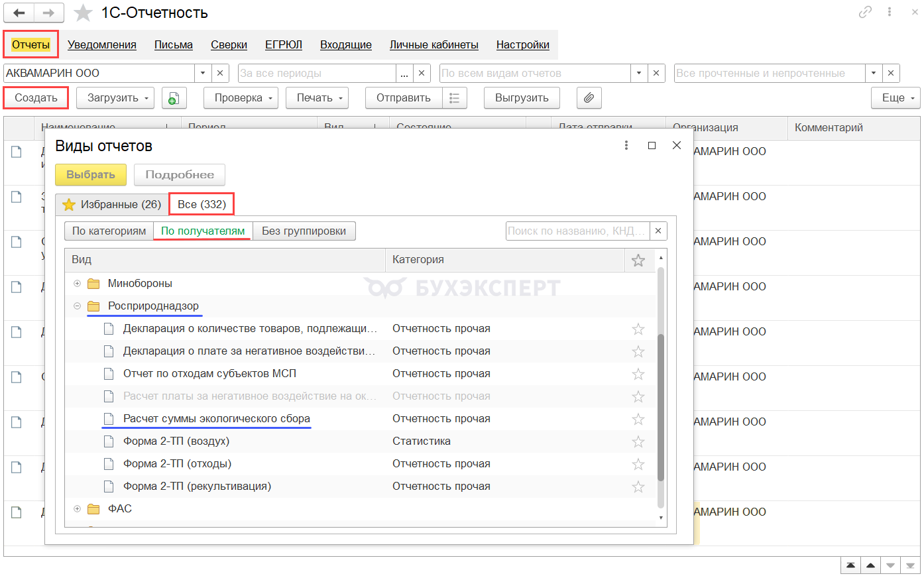
Task: Click the report name search field
Action: [x=576, y=231]
